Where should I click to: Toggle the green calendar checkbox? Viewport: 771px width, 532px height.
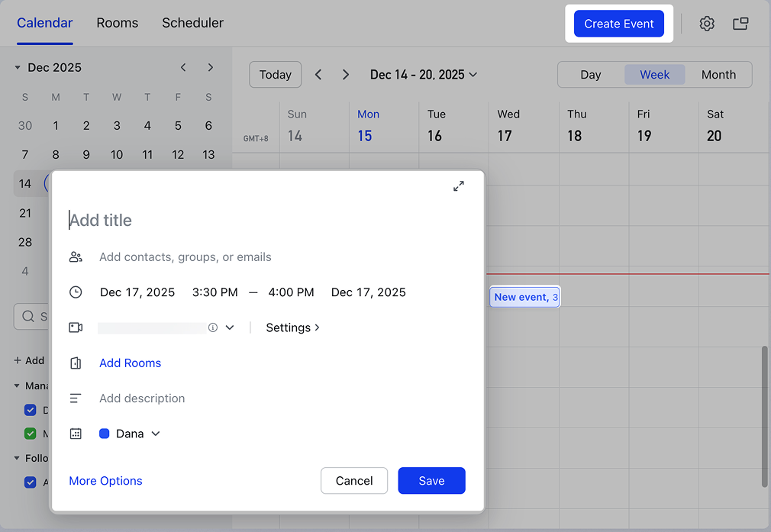coord(31,434)
